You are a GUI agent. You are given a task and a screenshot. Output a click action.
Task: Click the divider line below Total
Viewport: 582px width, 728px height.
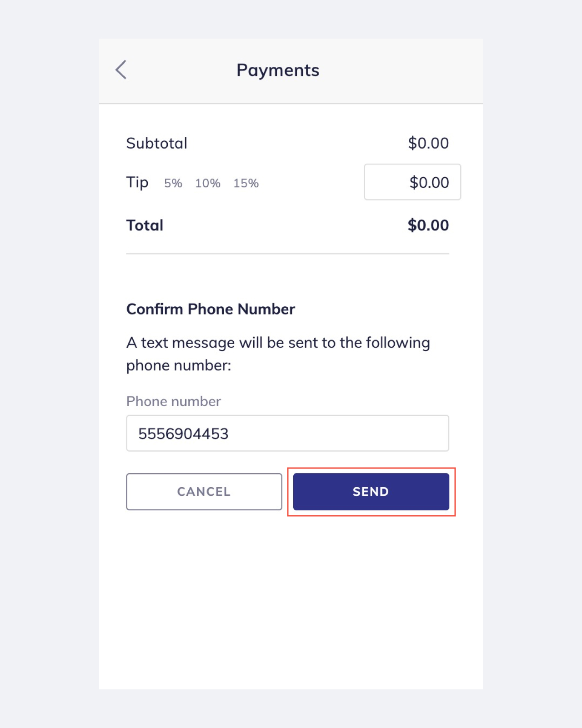pyautogui.click(x=287, y=254)
